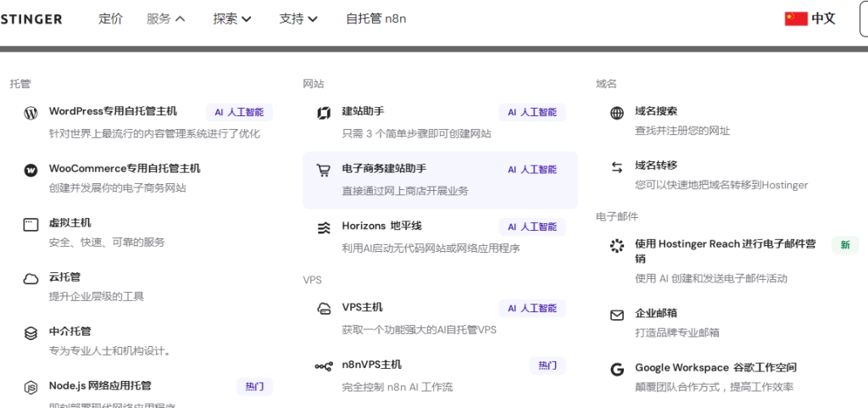The image size is (868, 408).
Task: Click AI 人工智能 badge beside WordPress hosting
Action: click(x=239, y=112)
